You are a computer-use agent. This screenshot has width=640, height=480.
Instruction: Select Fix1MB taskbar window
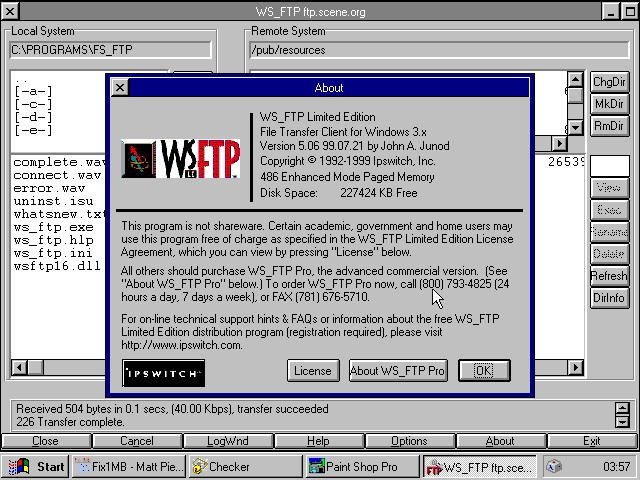(127, 466)
